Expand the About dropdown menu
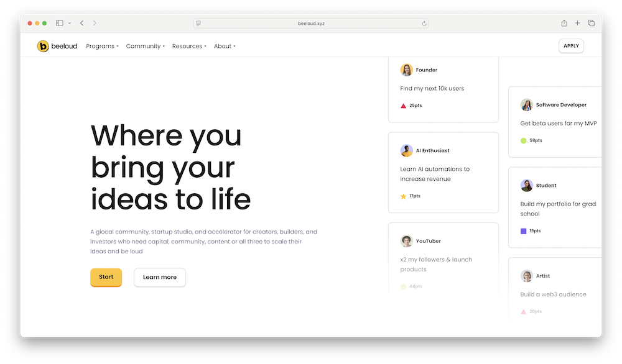Viewport: 622px width, 364px height. (x=225, y=46)
